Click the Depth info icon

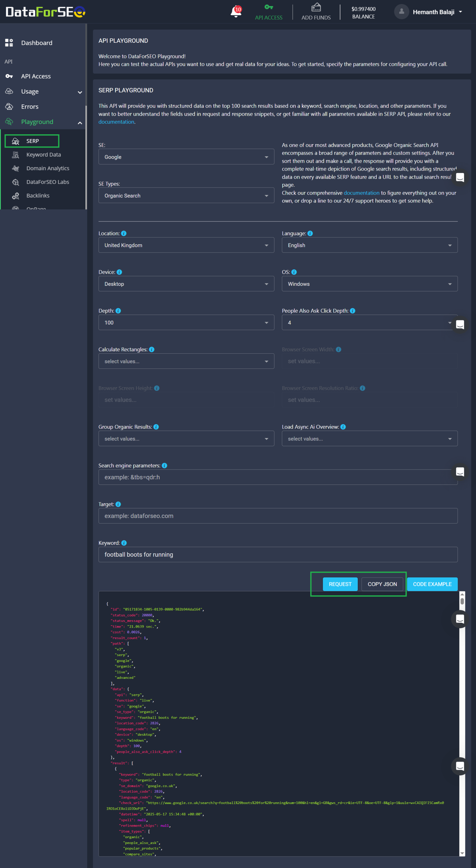118,311
